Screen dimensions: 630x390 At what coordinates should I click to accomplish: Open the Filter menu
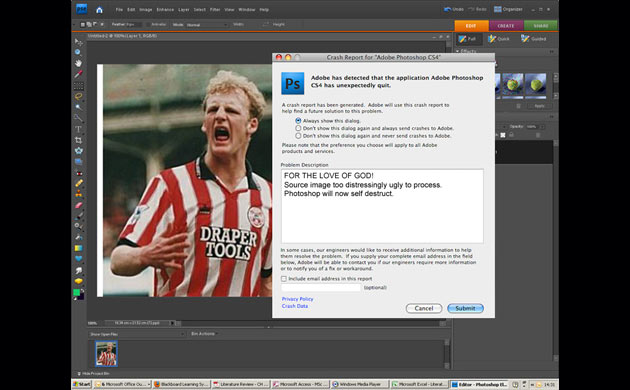(215, 10)
